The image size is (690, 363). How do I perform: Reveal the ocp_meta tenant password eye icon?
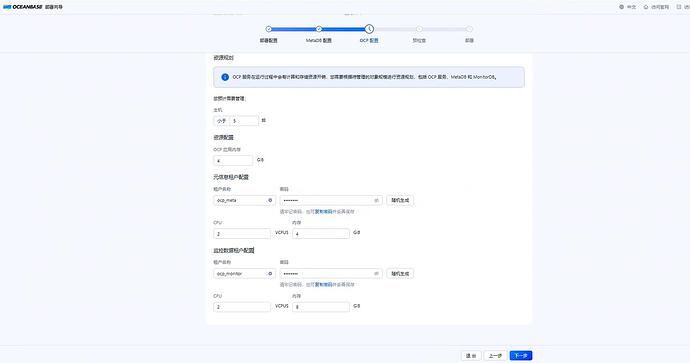click(376, 200)
